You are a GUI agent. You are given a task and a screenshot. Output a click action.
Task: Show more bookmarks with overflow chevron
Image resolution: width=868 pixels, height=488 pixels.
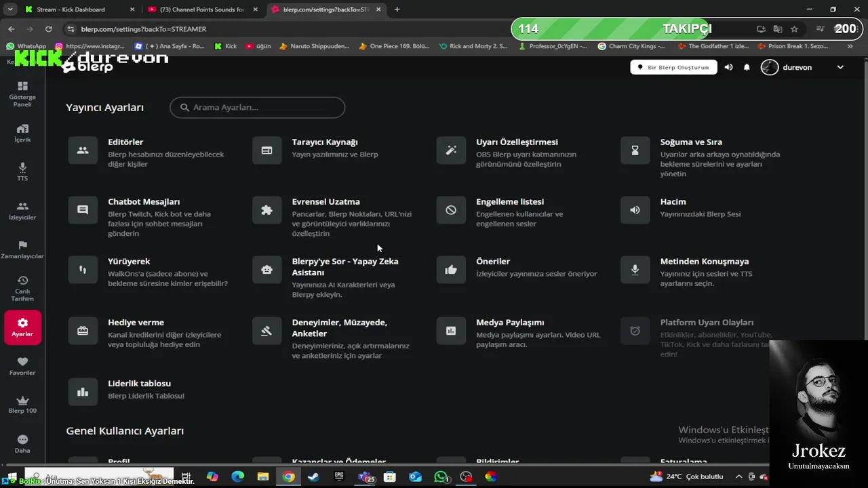click(x=850, y=46)
